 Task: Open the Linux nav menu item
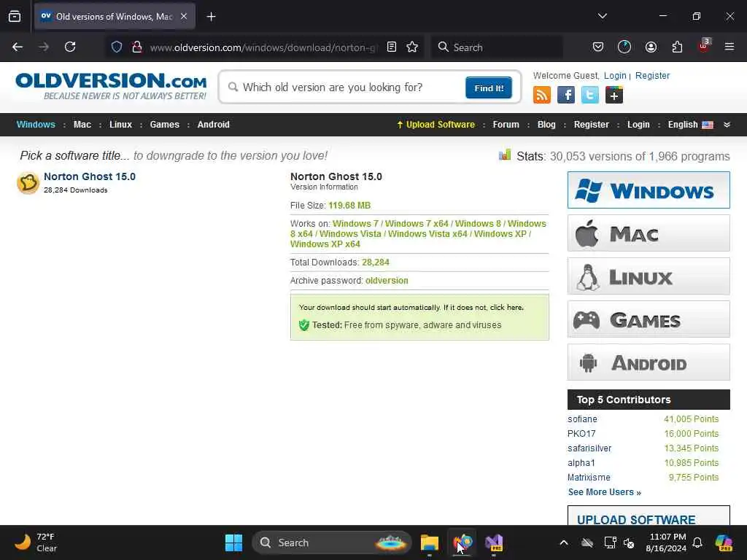(x=120, y=125)
